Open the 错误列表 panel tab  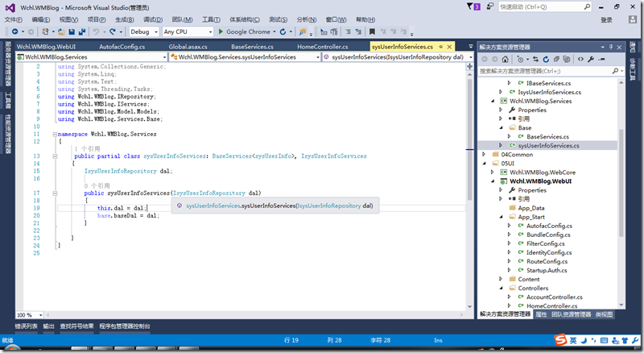(27, 326)
